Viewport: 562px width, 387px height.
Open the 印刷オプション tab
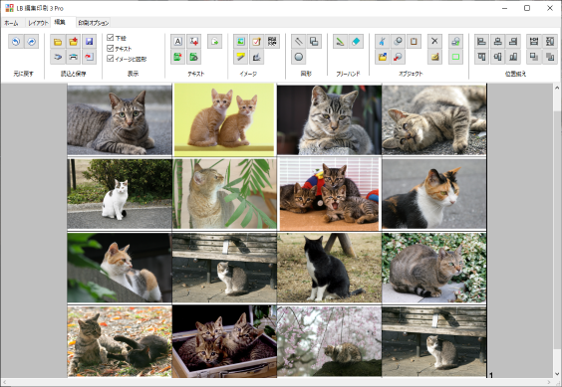tap(93, 23)
